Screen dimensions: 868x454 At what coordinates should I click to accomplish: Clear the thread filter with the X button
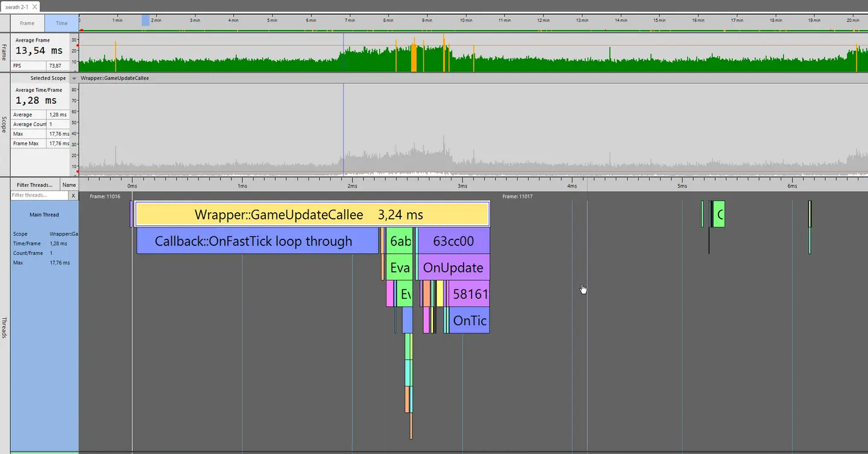pyautogui.click(x=74, y=195)
